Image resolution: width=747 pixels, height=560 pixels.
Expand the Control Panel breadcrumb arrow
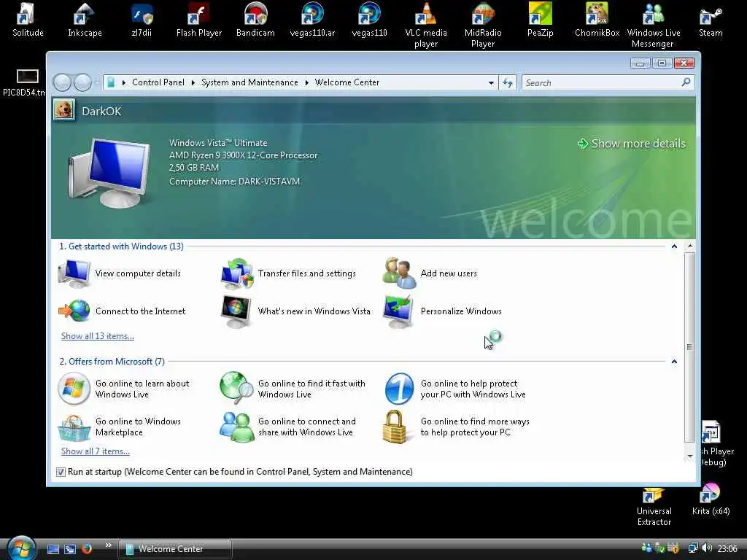pos(124,83)
